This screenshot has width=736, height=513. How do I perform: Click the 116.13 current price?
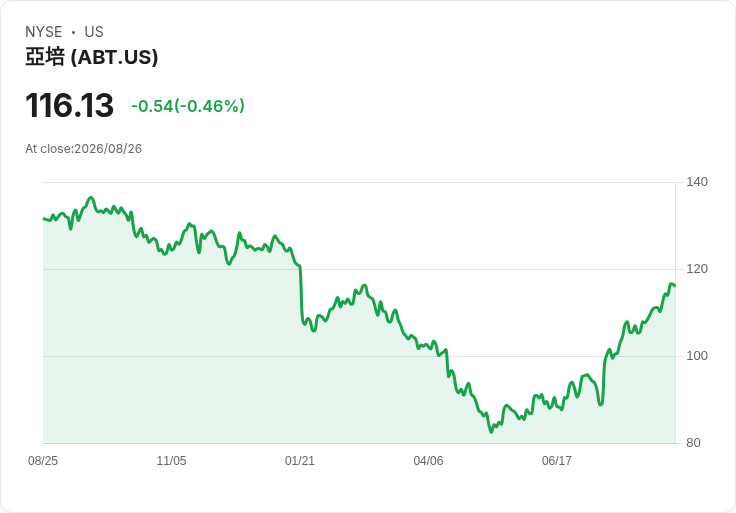pos(69,105)
